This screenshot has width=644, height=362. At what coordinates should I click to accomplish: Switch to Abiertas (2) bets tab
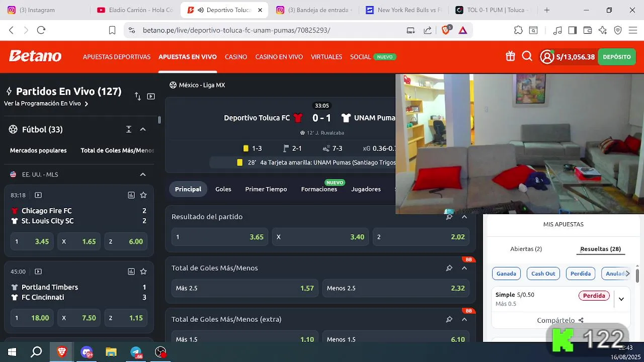pos(526,249)
